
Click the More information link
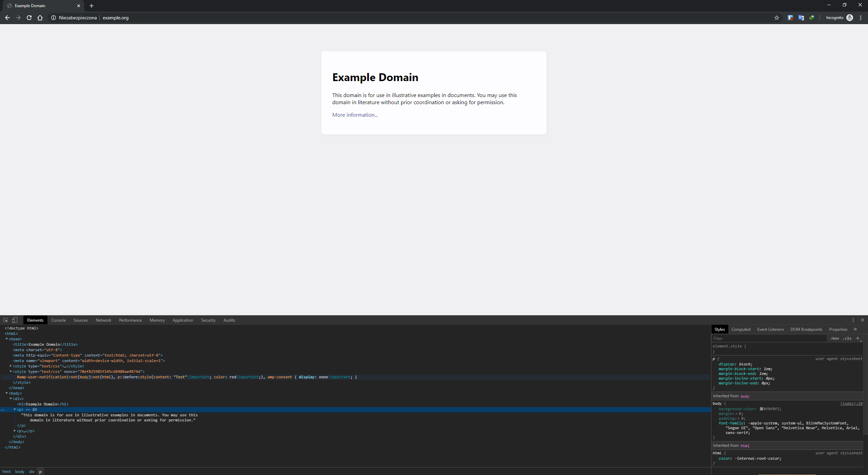pyautogui.click(x=355, y=115)
